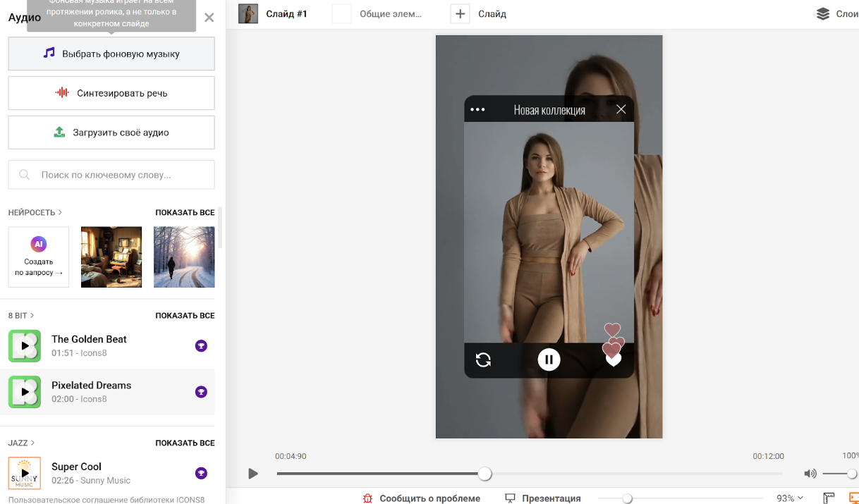Close the Audio panel
Image resolution: width=859 pixels, height=504 pixels.
point(209,18)
